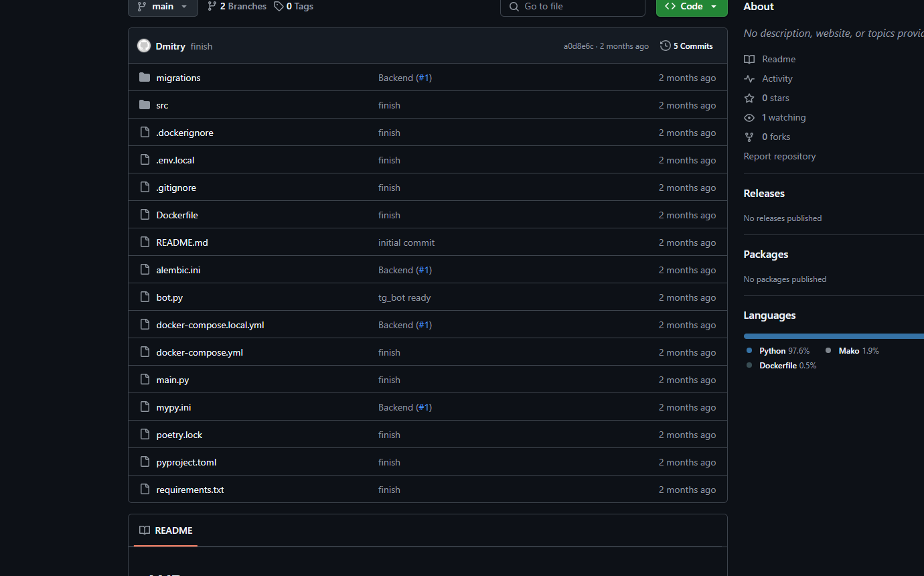Viewport: 924px width, 576px height.
Task: Click the book icon in the README tab
Action: click(x=145, y=530)
